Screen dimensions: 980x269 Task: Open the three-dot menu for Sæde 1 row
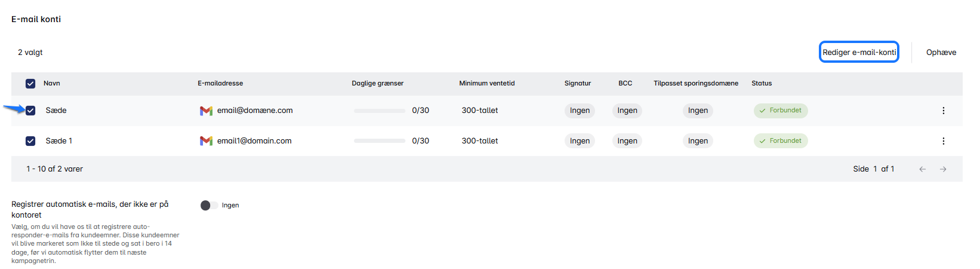point(943,141)
